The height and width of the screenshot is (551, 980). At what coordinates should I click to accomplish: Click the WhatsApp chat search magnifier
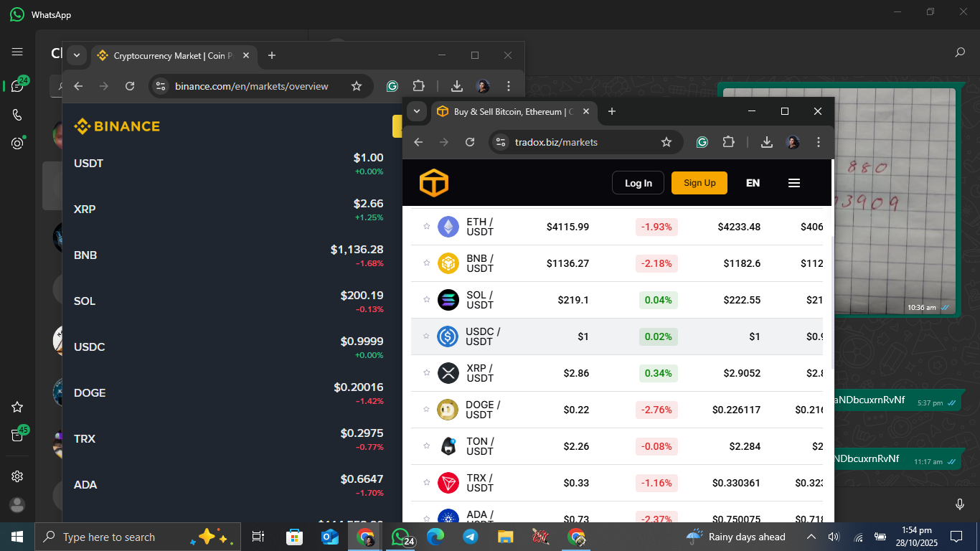[x=960, y=52]
